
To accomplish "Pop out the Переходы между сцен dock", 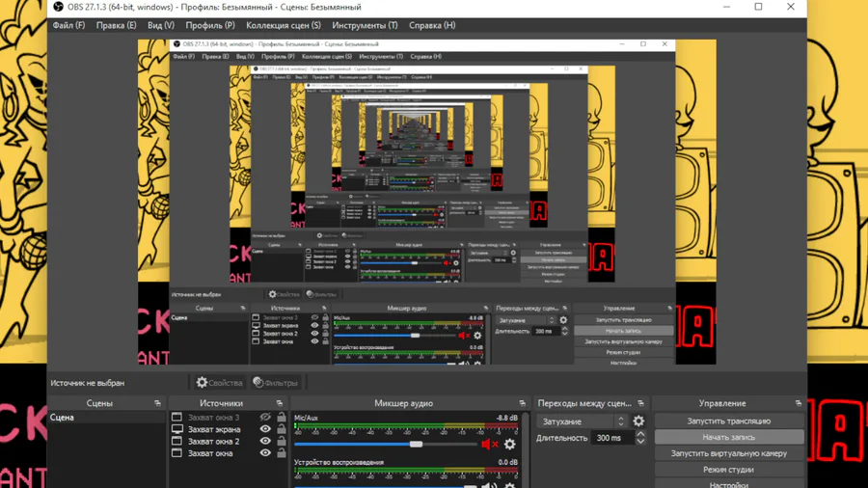I will [641, 403].
